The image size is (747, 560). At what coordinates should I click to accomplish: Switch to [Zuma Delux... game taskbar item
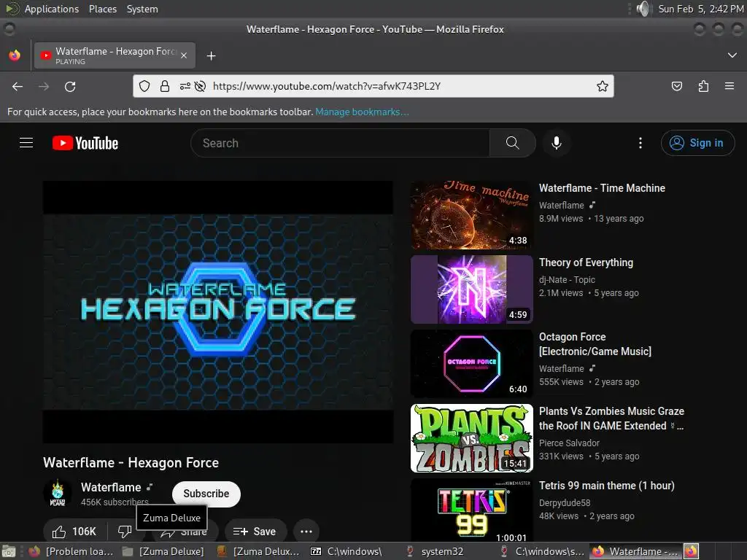click(258, 551)
